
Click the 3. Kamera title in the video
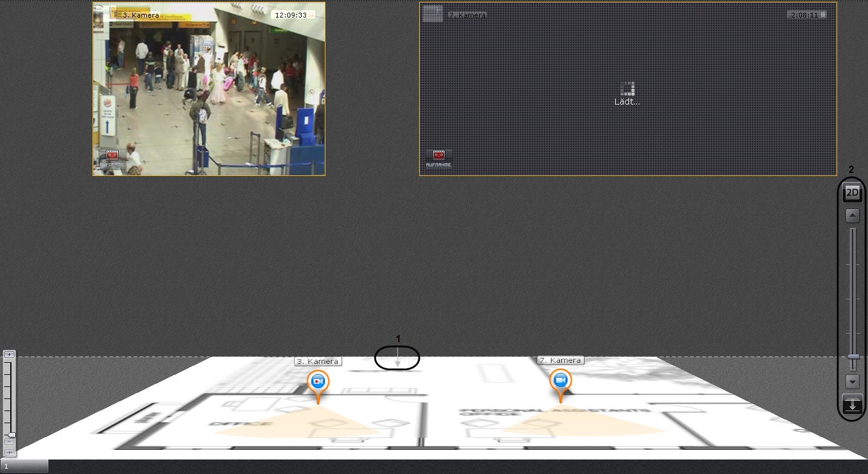coord(140,15)
